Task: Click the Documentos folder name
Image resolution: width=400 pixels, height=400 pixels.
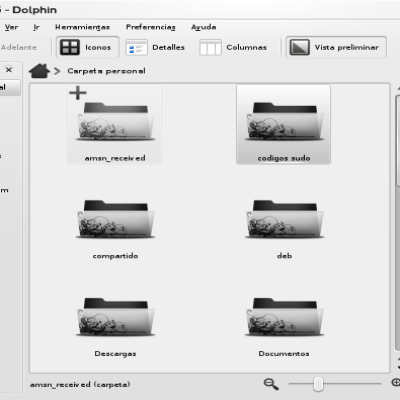Action: pos(284,353)
